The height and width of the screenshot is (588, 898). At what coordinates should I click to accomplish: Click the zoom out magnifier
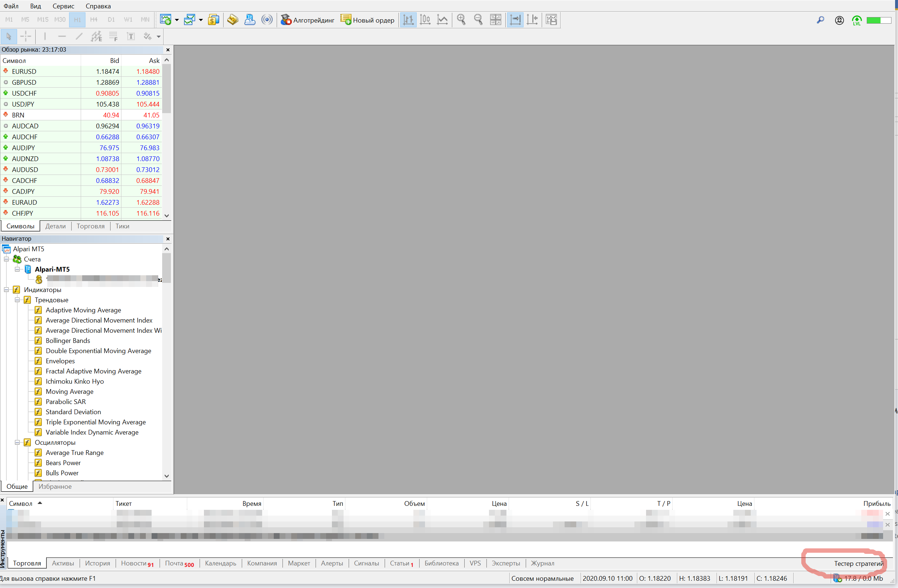point(478,20)
